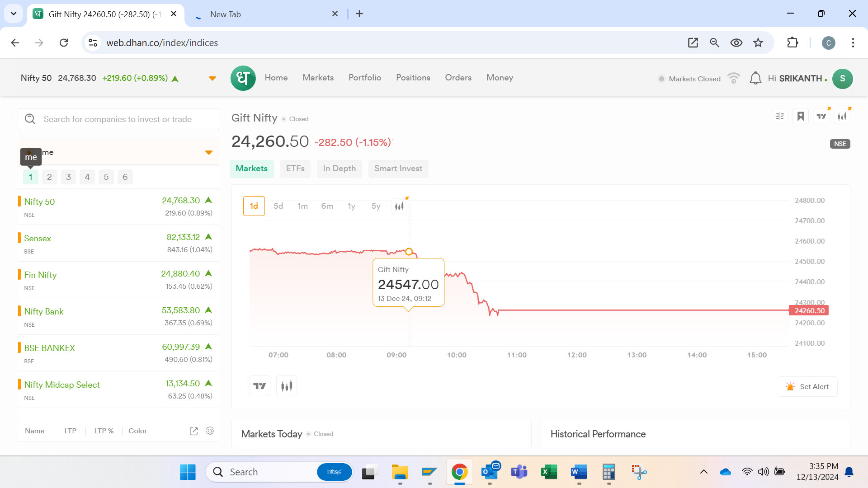Open Chrome tab search dropdown
The image size is (868, 488).
click(x=14, y=14)
